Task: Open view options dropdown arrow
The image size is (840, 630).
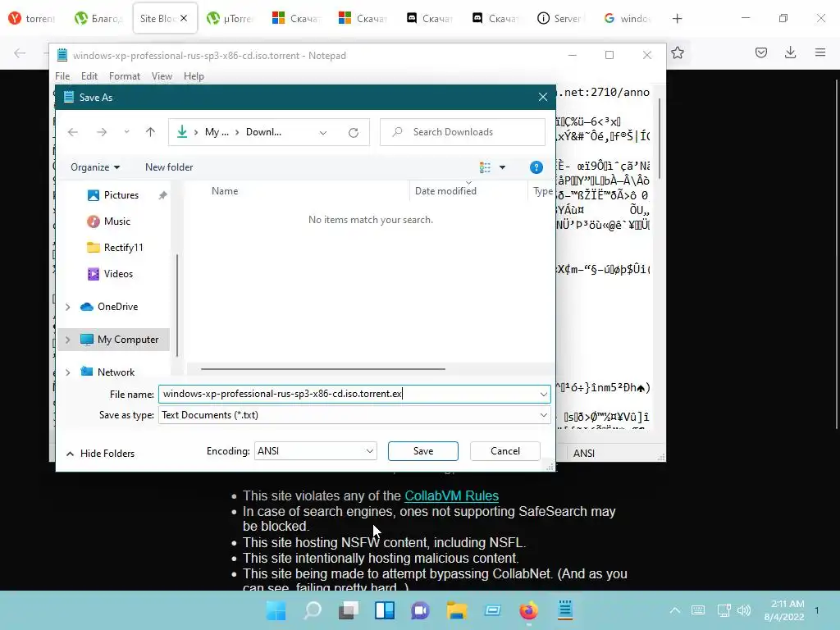Action: point(503,167)
